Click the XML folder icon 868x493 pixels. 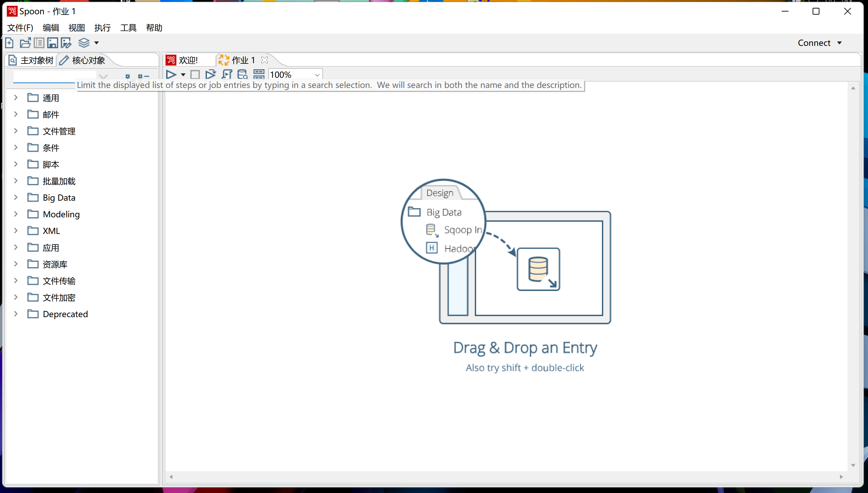33,231
